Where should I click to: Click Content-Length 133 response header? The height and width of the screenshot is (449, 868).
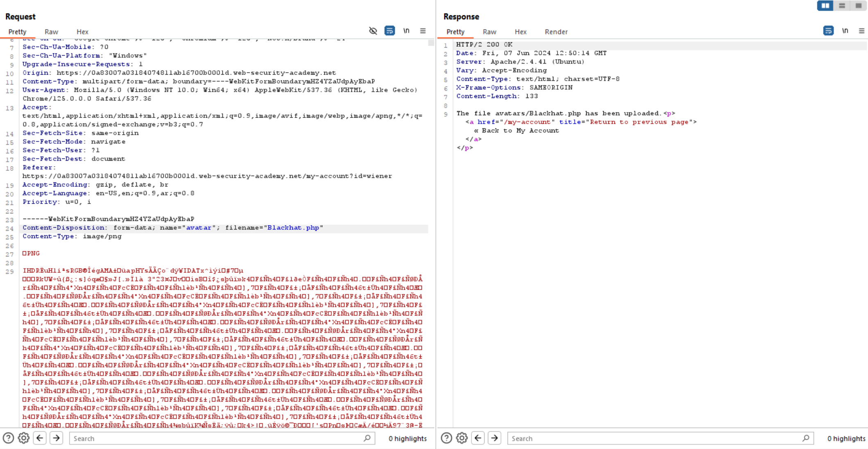[497, 96]
